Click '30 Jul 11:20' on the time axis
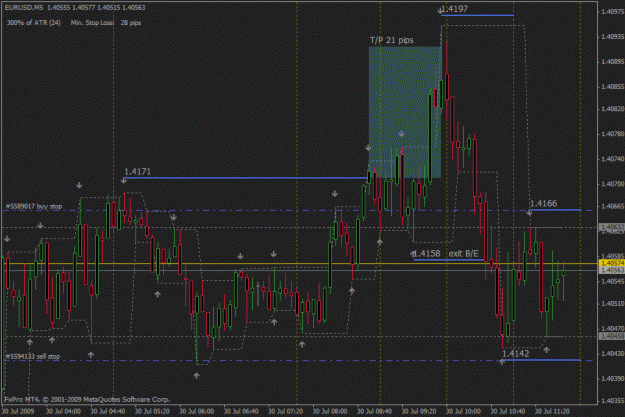The height and width of the screenshot is (417, 625). tap(552, 411)
